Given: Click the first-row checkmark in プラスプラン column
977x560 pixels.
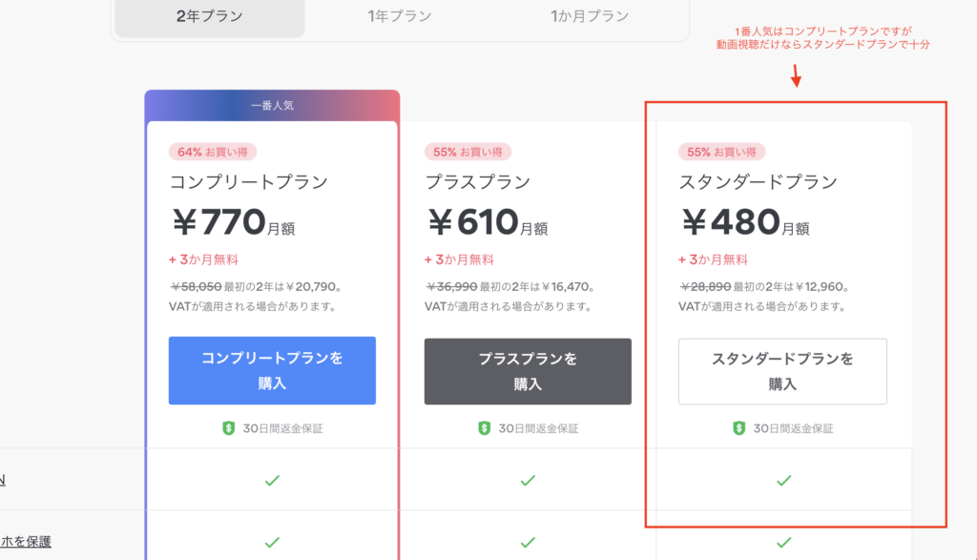Looking at the screenshot, I should click(x=528, y=480).
